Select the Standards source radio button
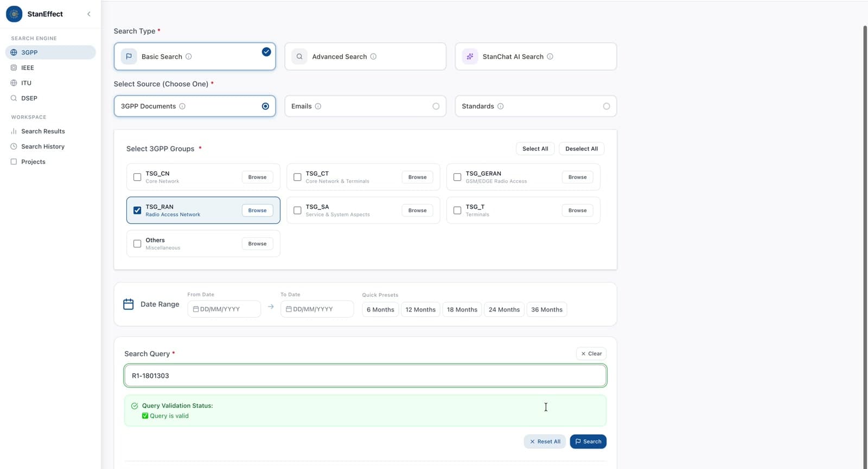868x469 pixels. [x=607, y=106]
